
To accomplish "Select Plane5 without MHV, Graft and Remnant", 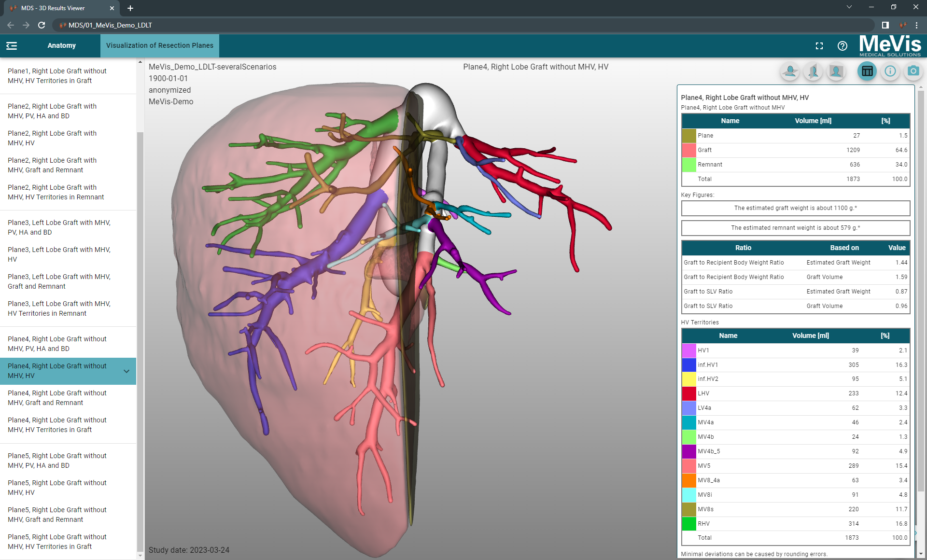I will click(68, 515).
